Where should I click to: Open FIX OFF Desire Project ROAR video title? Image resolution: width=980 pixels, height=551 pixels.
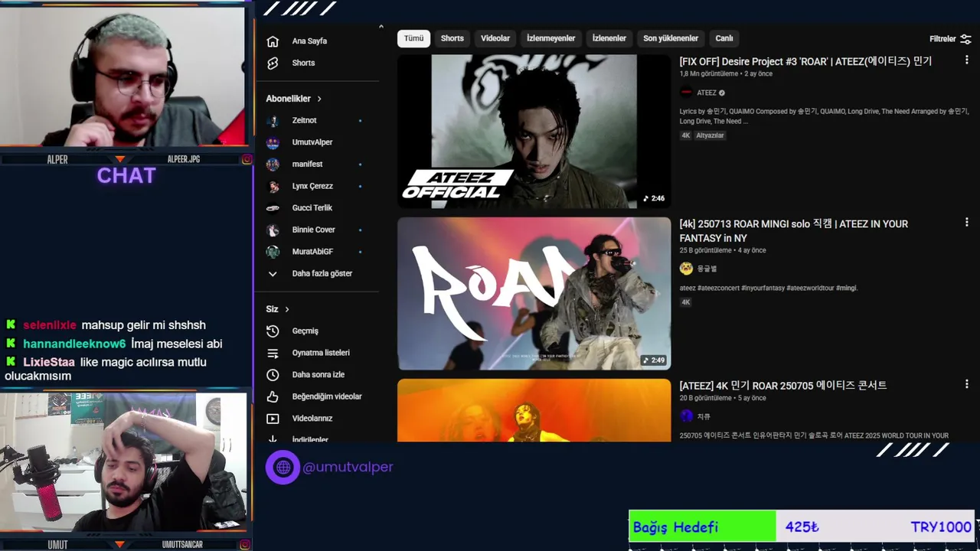coord(805,61)
